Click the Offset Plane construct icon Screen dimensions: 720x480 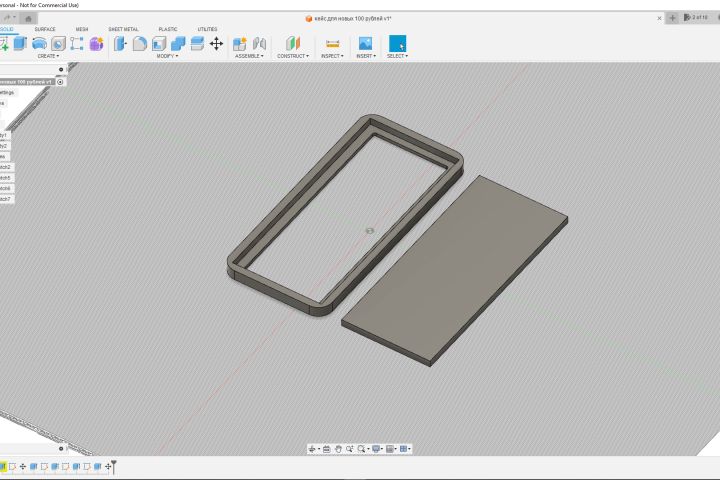click(x=292, y=43)
